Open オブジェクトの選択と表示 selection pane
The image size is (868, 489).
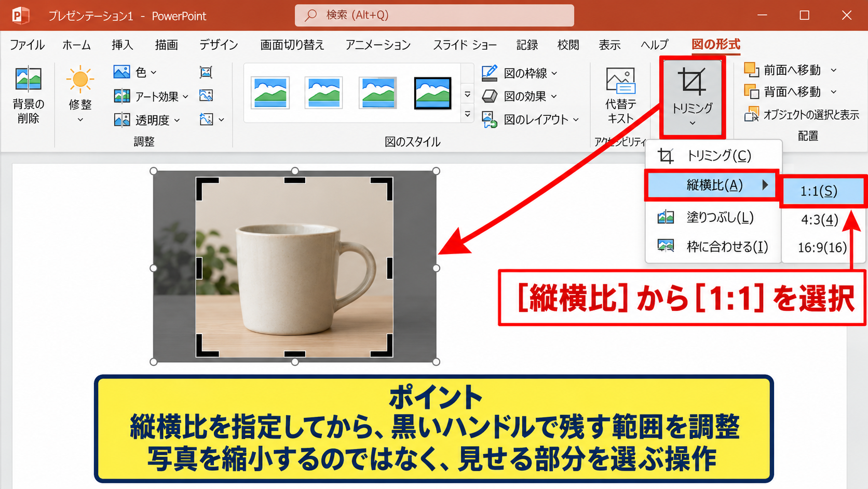802,114
